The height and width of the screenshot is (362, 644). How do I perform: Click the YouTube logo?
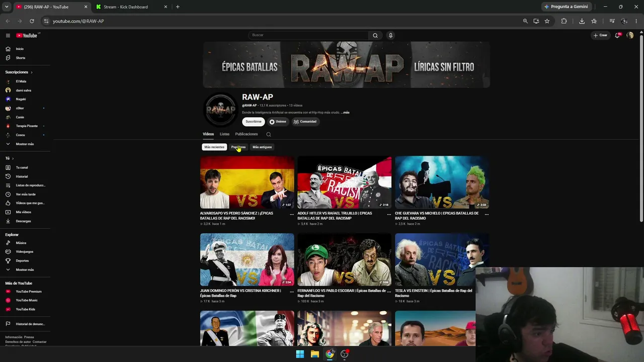27,35
